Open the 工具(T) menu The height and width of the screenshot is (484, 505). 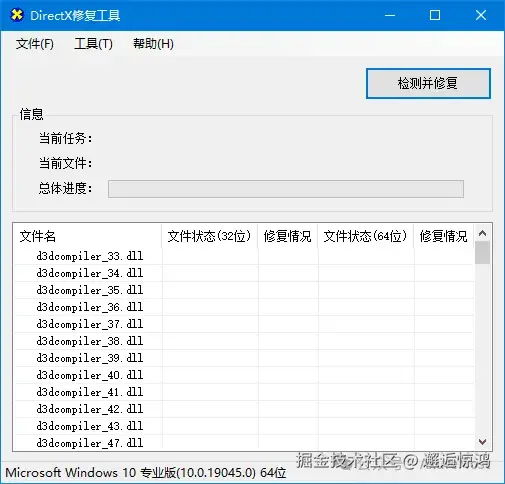point(93,44)
